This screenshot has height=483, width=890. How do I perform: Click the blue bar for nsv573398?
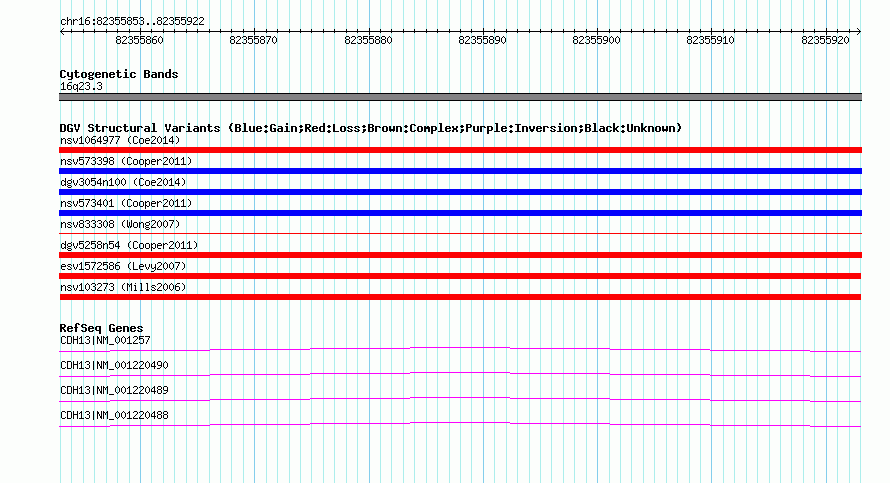click(x=460, y=171)
